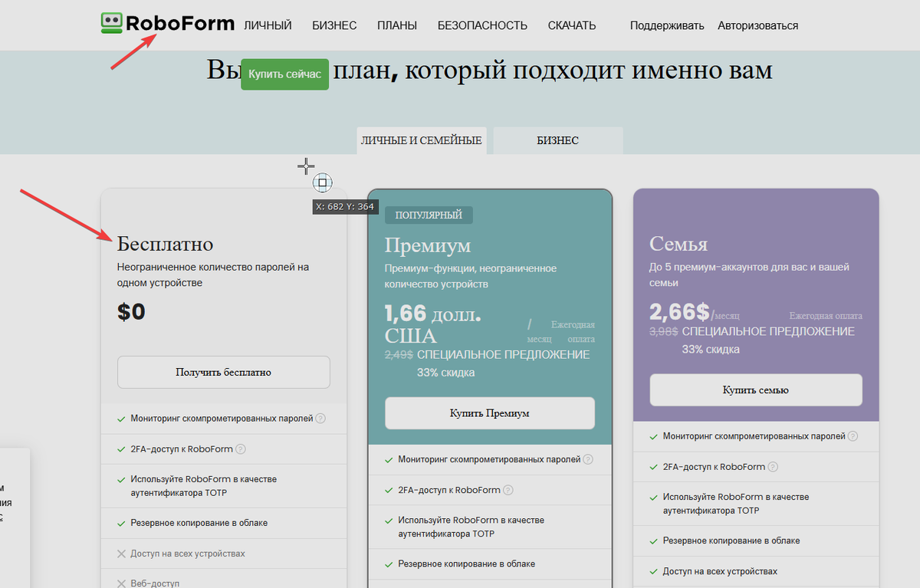Click the 33% скидка text in Премиум

point(446,373)
